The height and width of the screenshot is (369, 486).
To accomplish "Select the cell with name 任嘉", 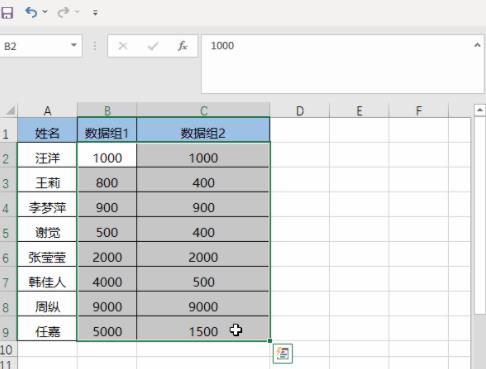I will [x=47, y=329].
